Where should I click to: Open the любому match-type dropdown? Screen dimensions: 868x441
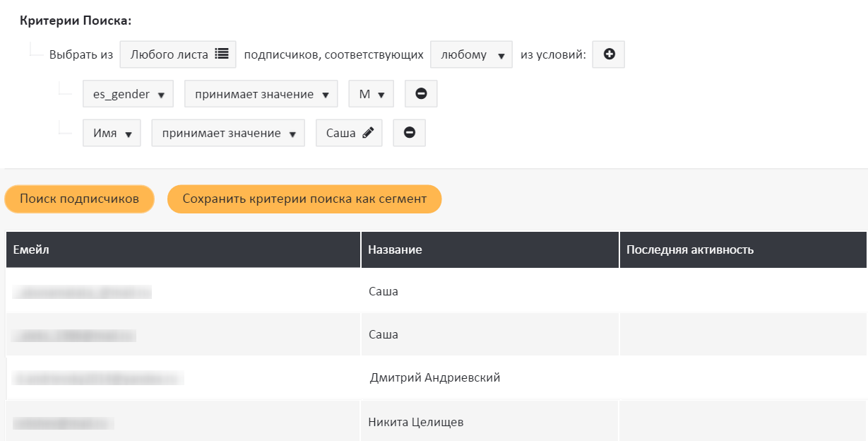471,54
